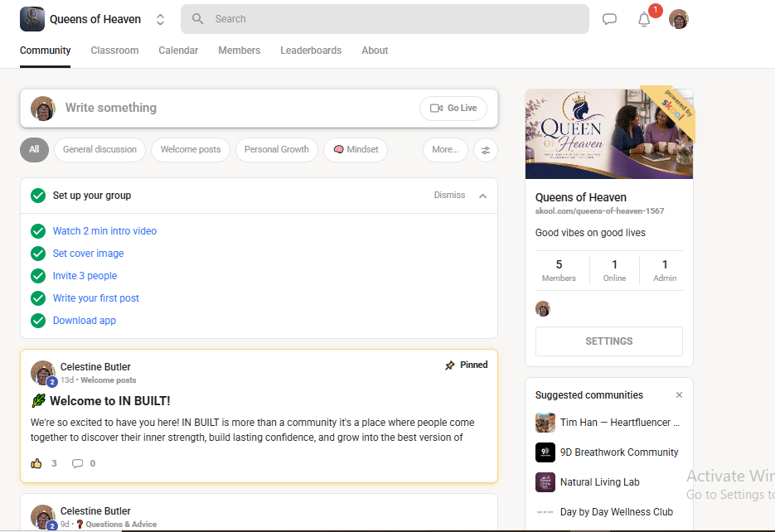Open profile avatar menu in header
This screenshot has height=532, width=775.
tap(679, 19)
